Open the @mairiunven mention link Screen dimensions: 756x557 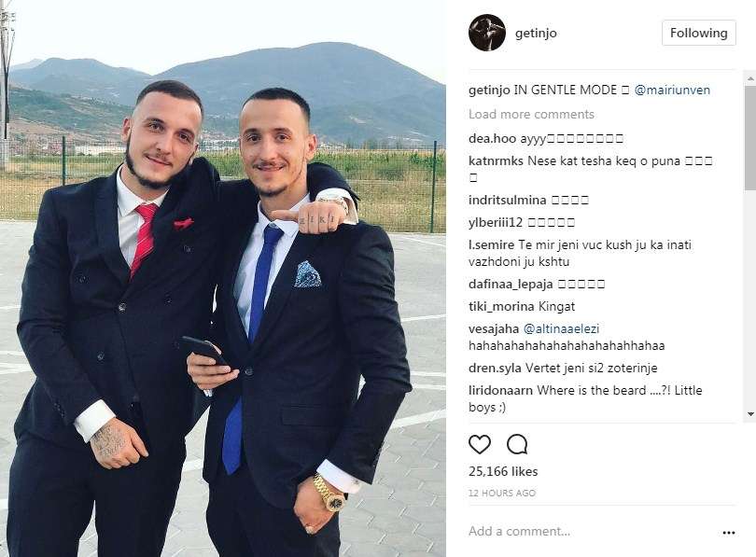click(672, 91)
